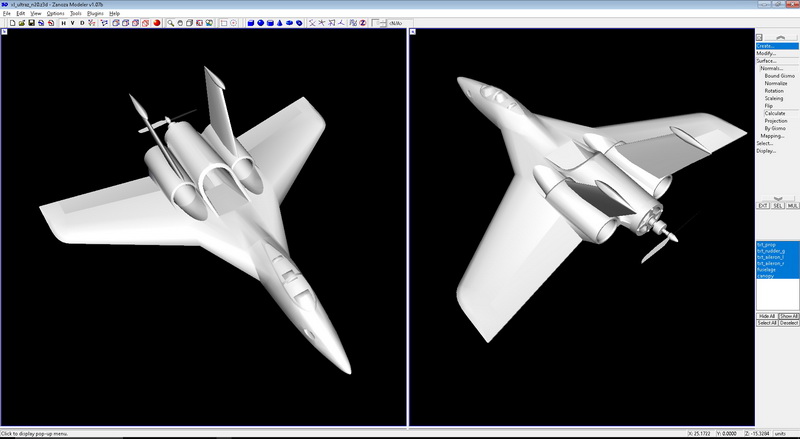Viewport: 800px width, 439px height.
Task: Click the down arrow below command list
Action: click(778, 198)
